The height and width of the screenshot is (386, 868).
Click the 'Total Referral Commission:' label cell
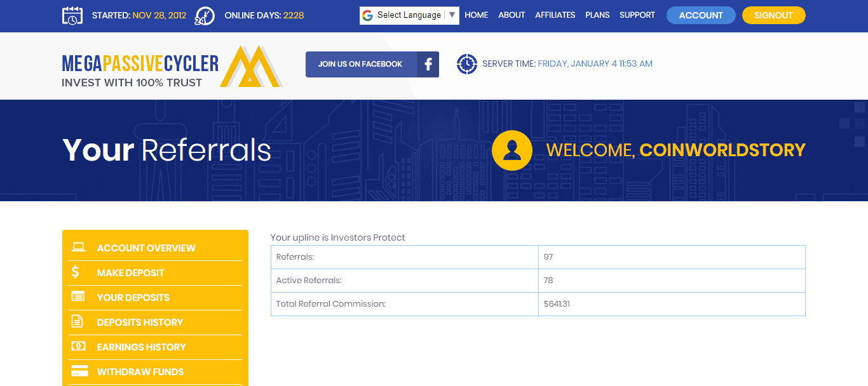click(x=405, y=304)
